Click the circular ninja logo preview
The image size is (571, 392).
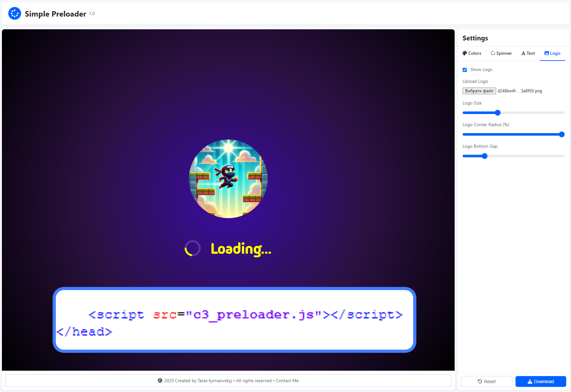pyautogui.click(x=228, y=179)
